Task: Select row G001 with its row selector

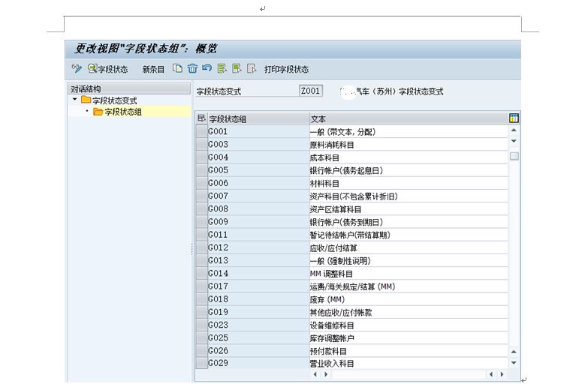Action: [202, 131]
